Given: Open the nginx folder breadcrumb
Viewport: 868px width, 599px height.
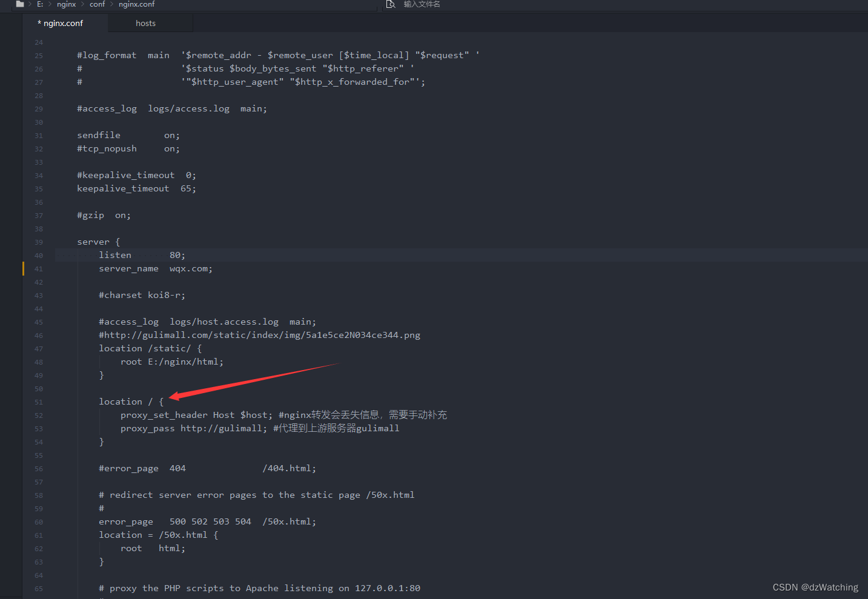Looking at the screenshot, I should pyautogui.click(x=67, y=4).
